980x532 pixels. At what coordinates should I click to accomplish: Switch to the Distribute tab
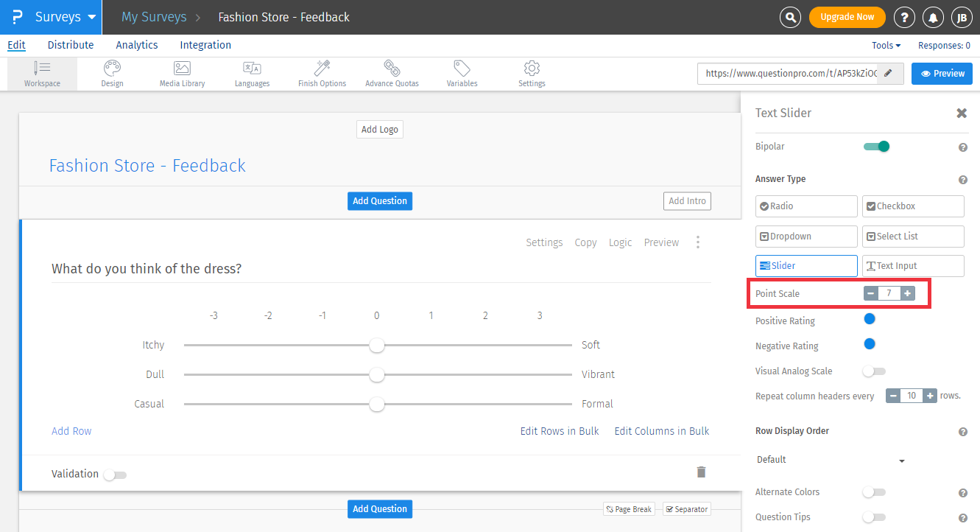tap(71, 45)
